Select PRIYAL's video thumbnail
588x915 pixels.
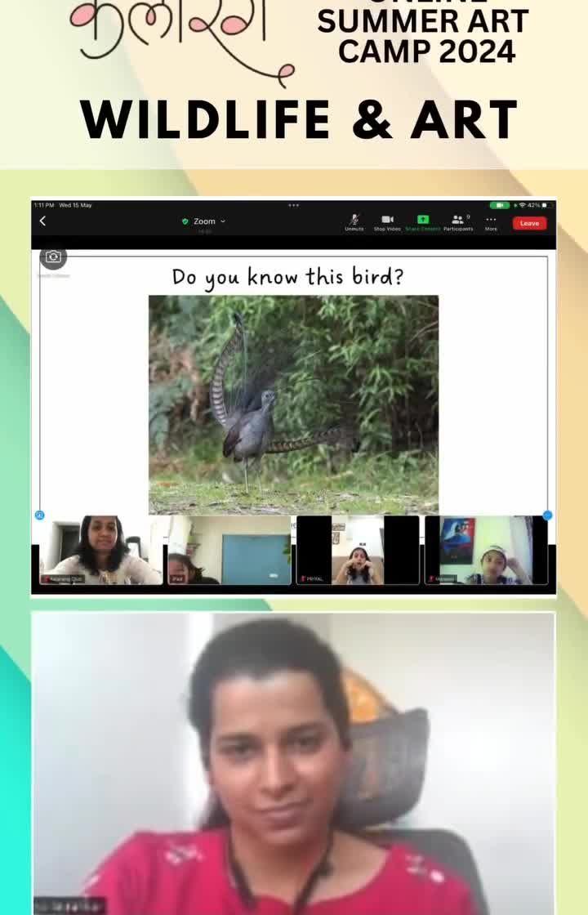click(x=358, y=549)
